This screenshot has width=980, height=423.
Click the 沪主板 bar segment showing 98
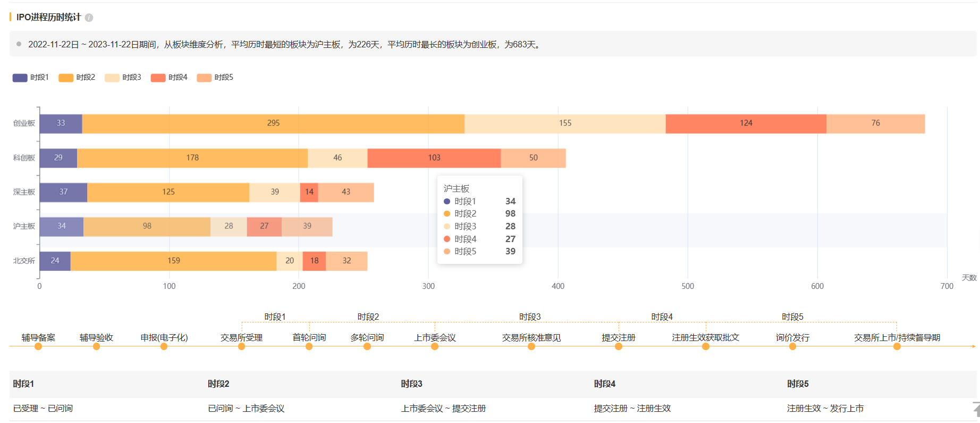(x=147, y=227)
